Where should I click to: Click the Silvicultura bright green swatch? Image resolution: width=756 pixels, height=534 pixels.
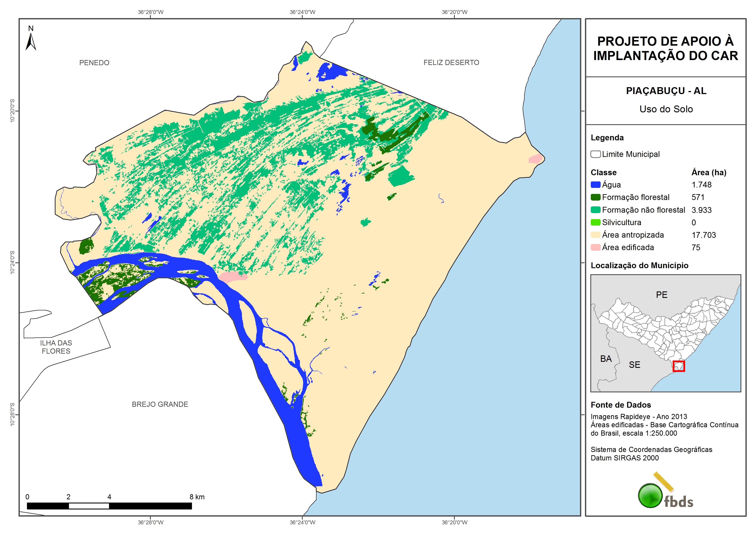pyautogui.click(x=595, y=222)
